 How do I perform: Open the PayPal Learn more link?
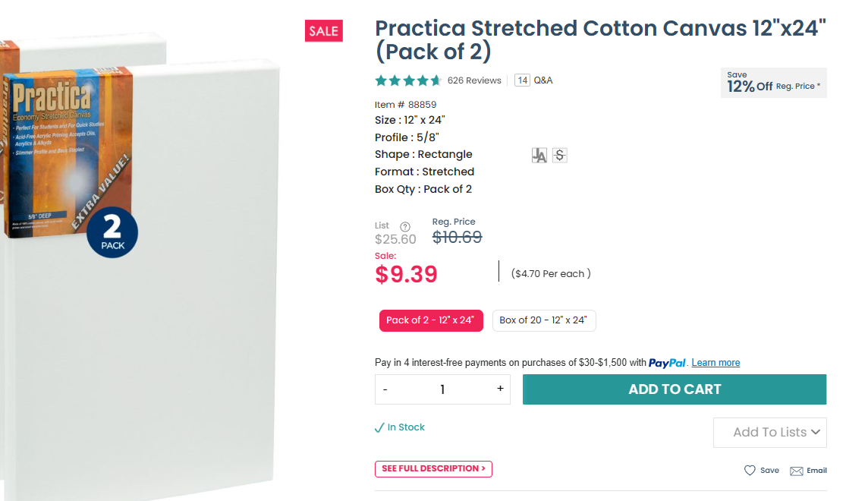pyautogui.click(x=715, y=363)
